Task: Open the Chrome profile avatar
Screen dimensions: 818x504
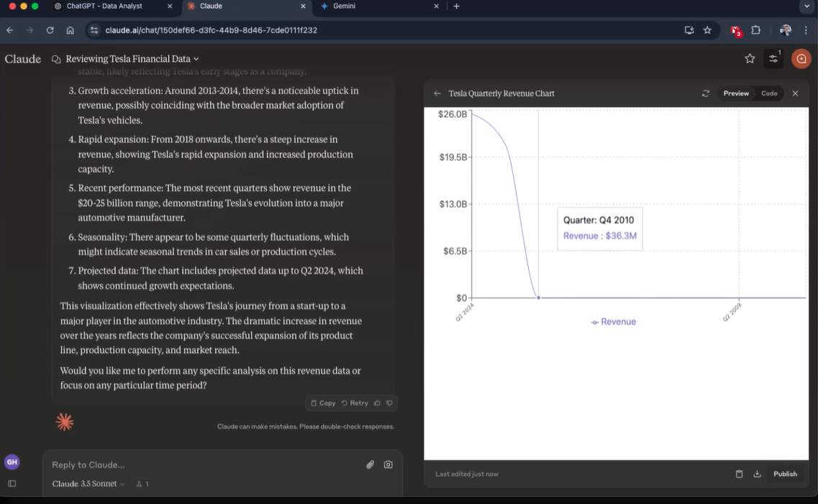Action: click(785, 30)
